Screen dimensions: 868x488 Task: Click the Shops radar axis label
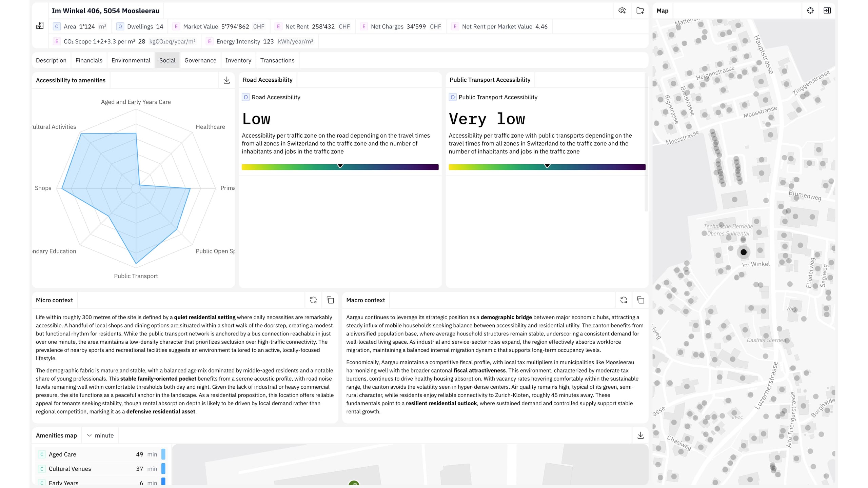[x=43, y=188]
